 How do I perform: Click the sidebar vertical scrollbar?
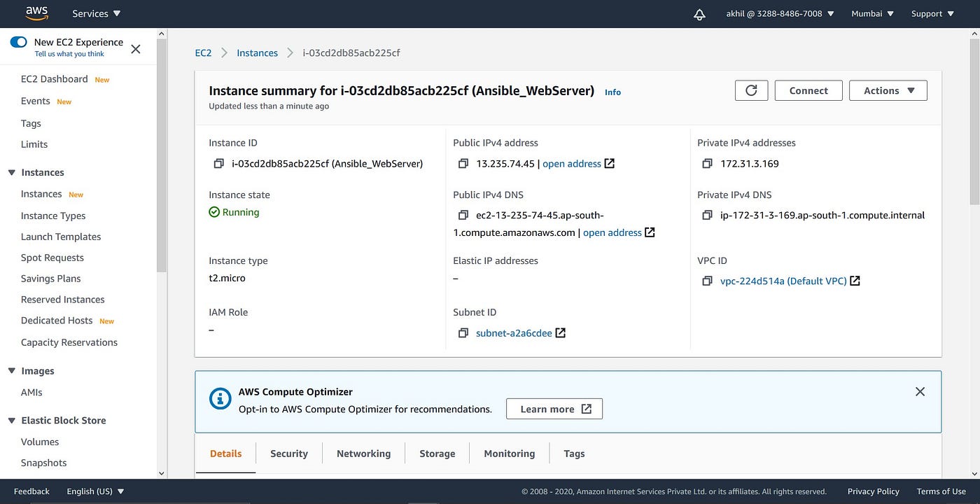click(162, 154)
